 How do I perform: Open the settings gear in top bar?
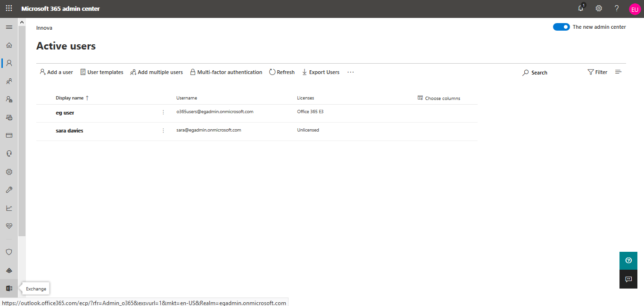click(599, 8)
